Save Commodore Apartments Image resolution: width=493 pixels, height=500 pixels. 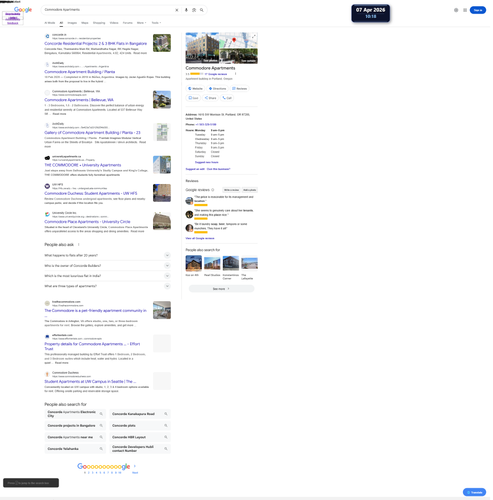tap(193, 98)
